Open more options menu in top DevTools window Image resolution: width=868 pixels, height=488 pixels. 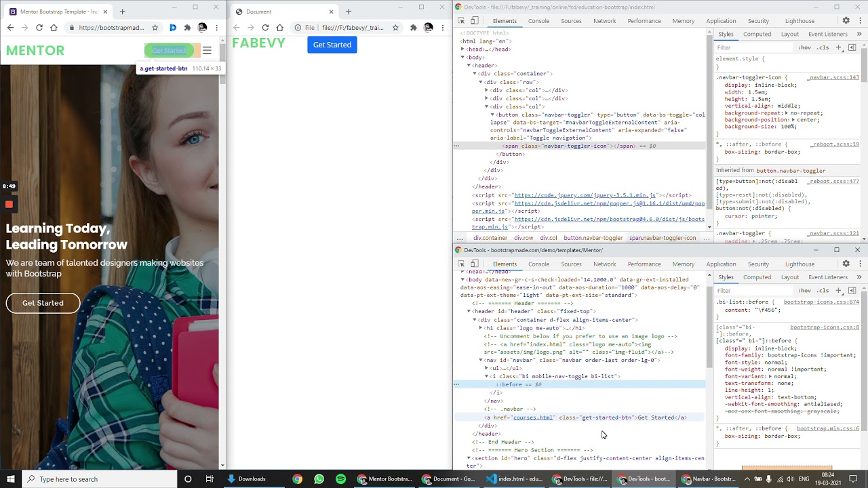click(x=859, y=21)
